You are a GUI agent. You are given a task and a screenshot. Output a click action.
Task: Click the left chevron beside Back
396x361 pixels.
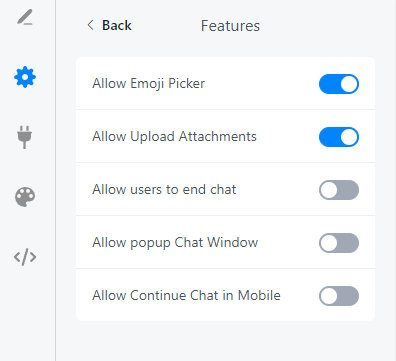[90, 25]
